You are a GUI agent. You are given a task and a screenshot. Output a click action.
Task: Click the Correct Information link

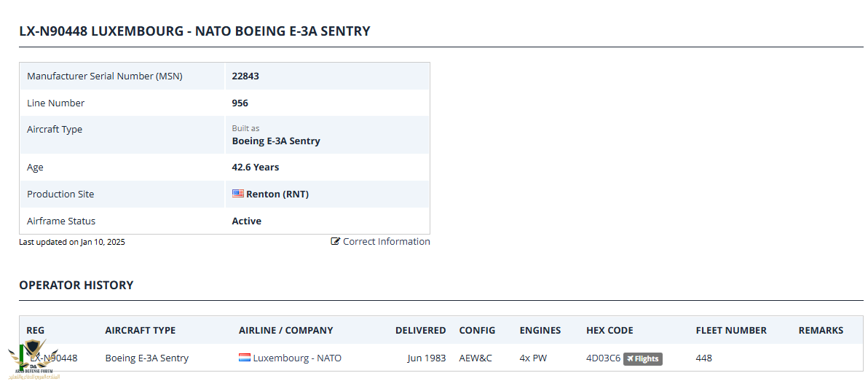point(380,241)
